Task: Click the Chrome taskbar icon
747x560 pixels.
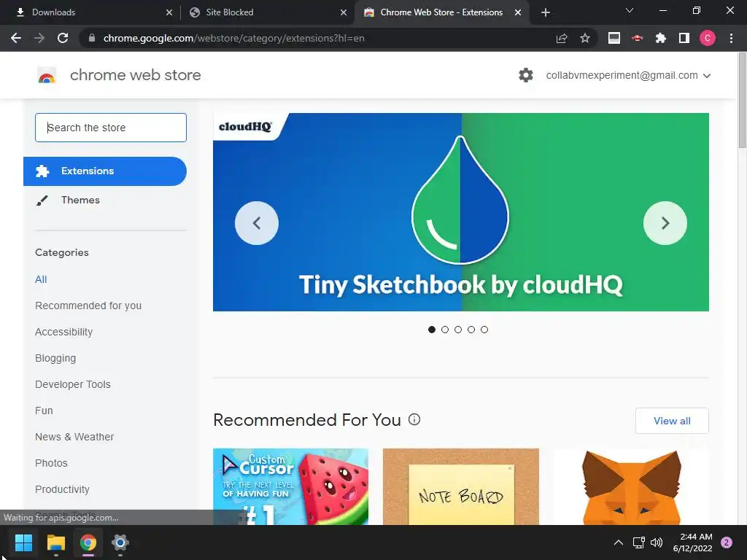Action: [88, 542]
